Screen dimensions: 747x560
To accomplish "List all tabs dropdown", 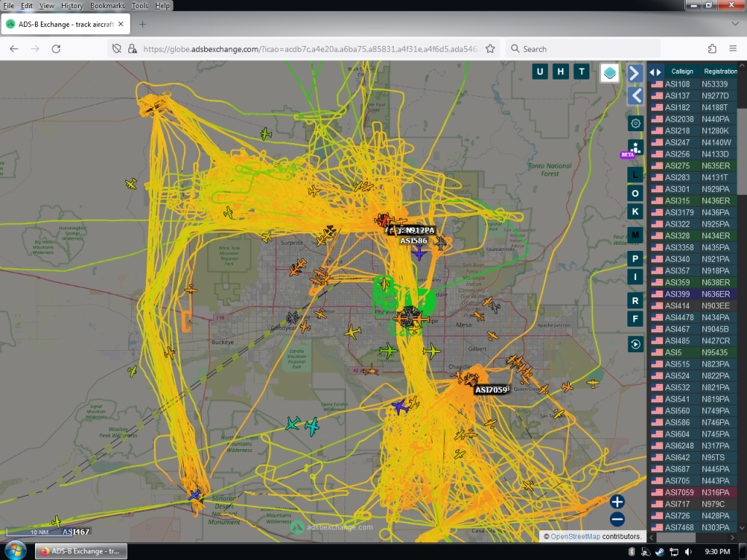I will coord(735,24).
